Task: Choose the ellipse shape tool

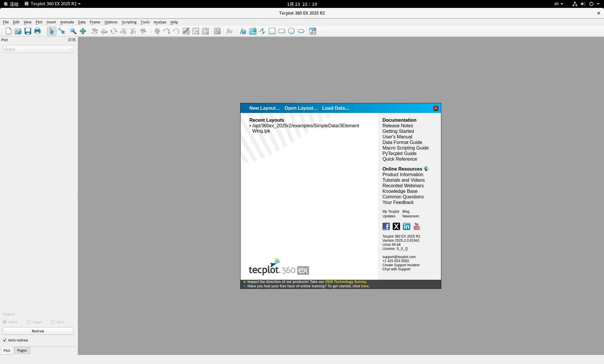Action: 301,31
